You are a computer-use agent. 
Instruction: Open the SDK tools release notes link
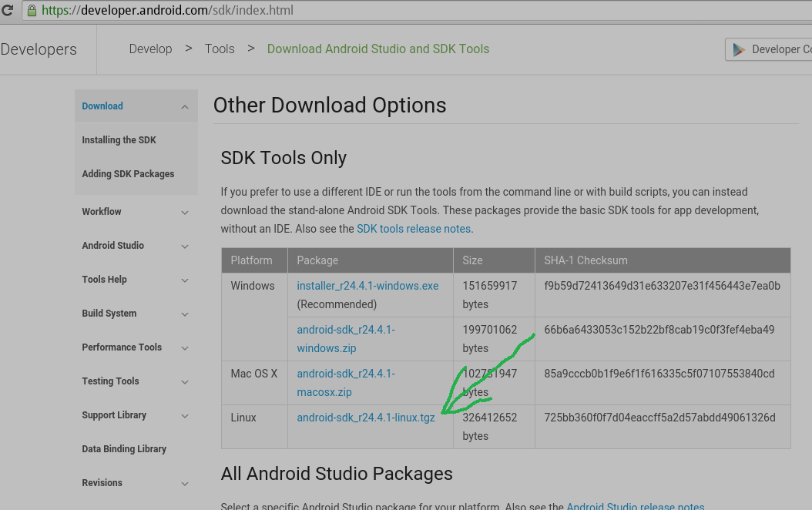tap(414, 229)
